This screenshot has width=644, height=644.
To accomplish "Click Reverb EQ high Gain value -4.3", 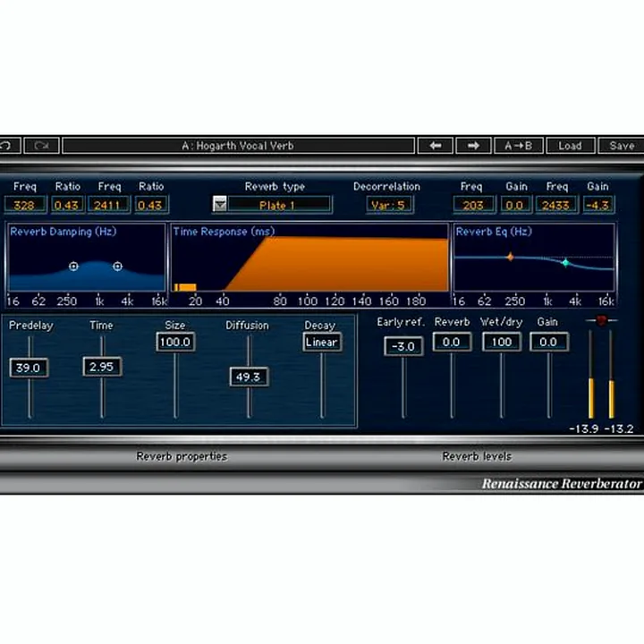I will click(598, 205).
